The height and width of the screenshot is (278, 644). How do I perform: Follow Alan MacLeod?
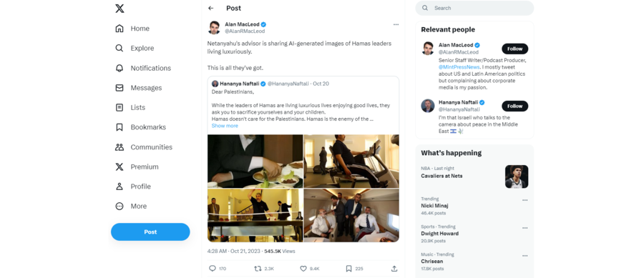coord(514,49)
